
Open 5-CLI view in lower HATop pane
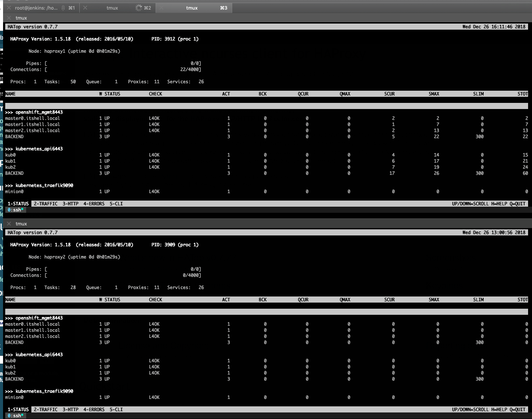point(116,409)
